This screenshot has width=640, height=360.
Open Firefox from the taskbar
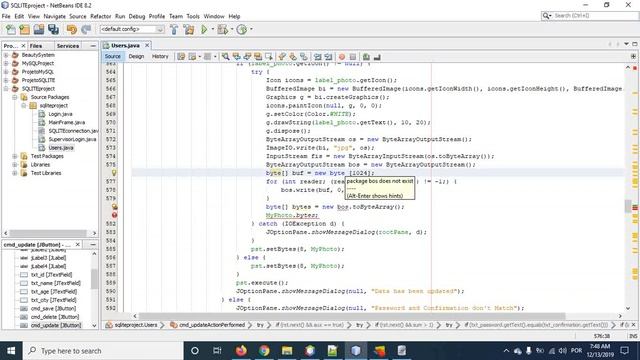241,351
